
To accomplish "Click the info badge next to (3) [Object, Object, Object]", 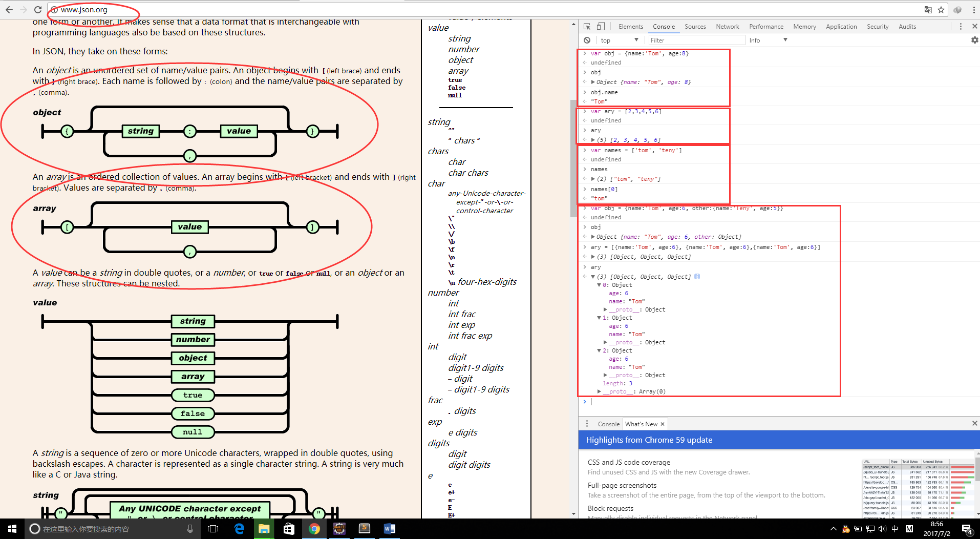I will click(697, 277).
